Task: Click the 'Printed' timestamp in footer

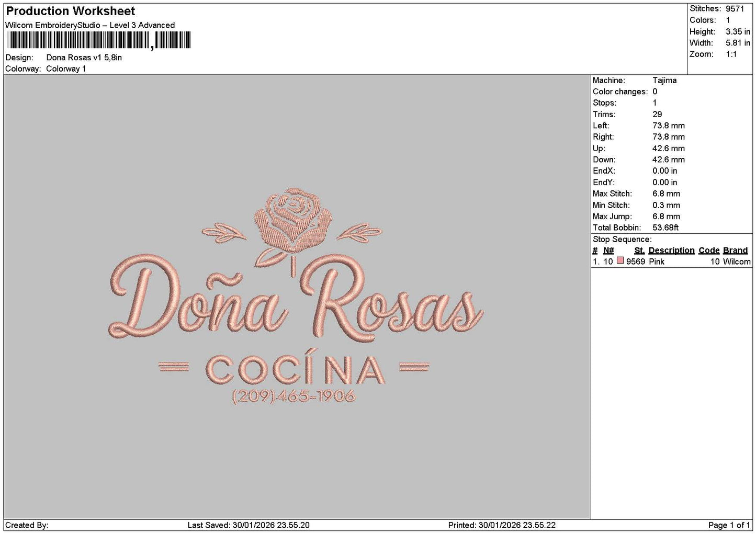Action: (x=502, y=525)
